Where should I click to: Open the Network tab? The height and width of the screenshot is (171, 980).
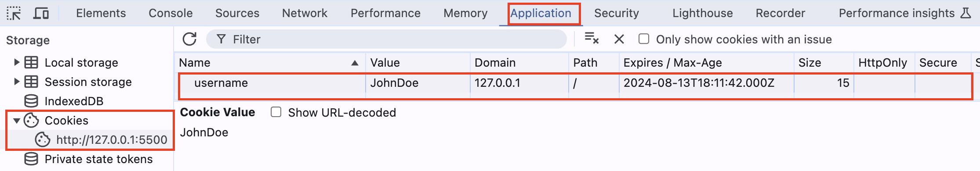click(305, 13)
